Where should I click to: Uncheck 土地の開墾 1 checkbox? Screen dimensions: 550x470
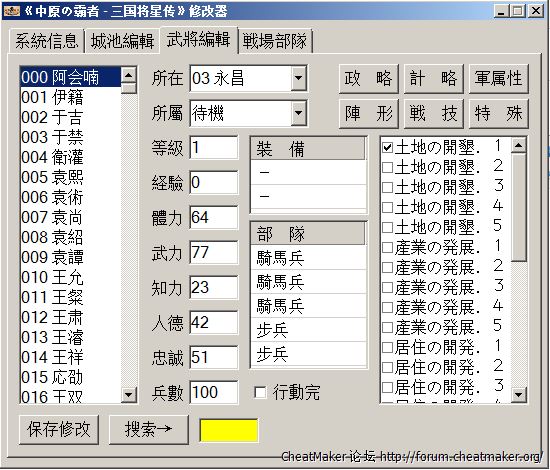(x=387, y=147)
